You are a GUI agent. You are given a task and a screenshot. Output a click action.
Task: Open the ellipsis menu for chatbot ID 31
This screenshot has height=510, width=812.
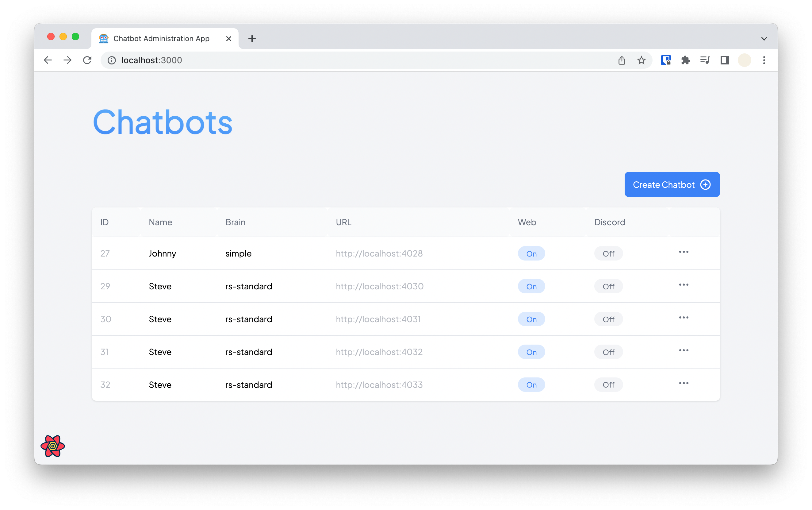coord(684,350)
